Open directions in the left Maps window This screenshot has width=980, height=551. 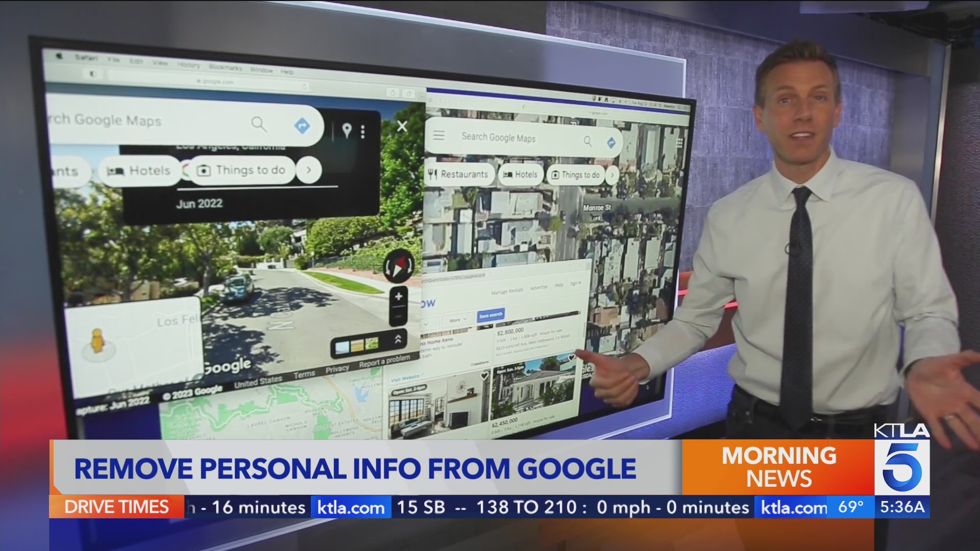tap(302, 126)
